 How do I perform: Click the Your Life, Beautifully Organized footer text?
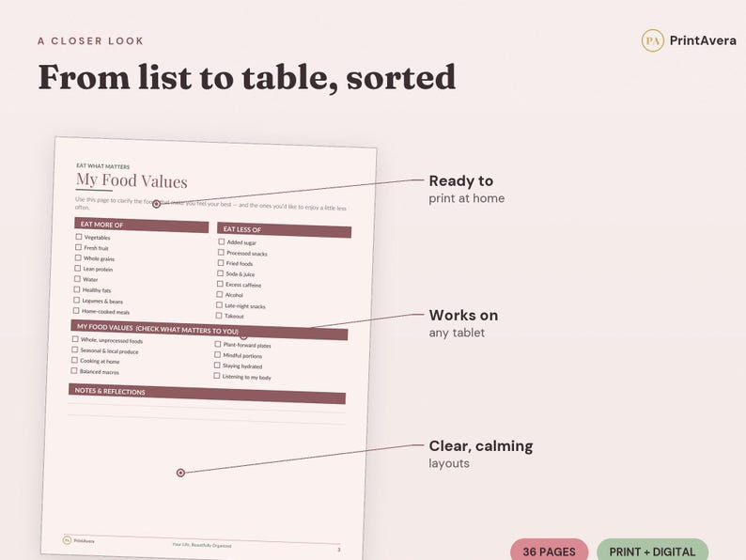click(x=202, y=545)
